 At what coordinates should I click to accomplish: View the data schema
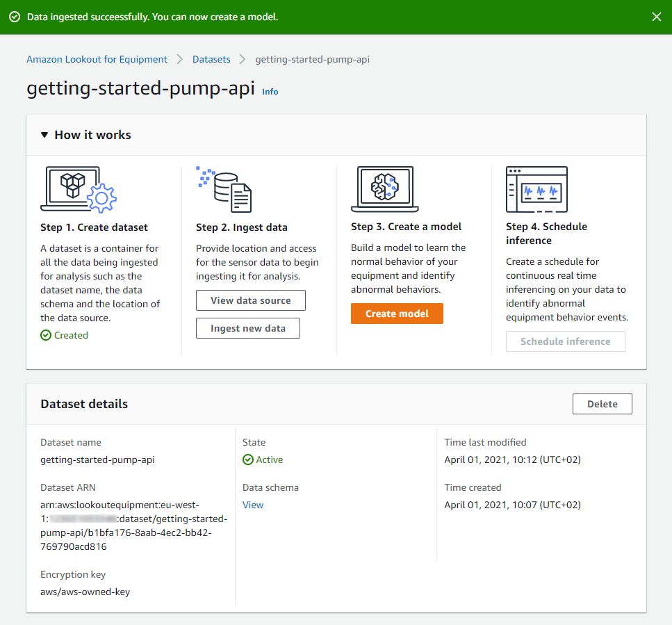(253, 505)
